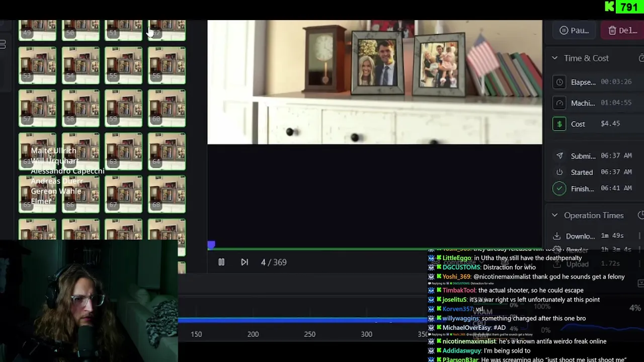The width and height of the screenshot is (644, 362).
Task: Click the rendered frame preview image
Action: pos(375,82)
